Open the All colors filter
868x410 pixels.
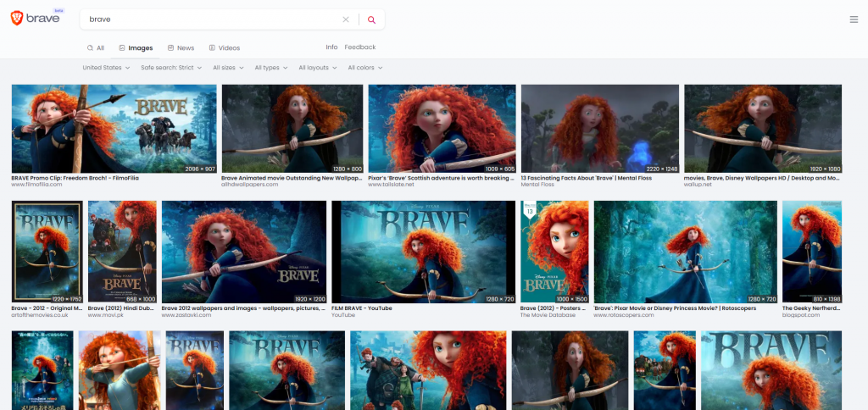364,68
